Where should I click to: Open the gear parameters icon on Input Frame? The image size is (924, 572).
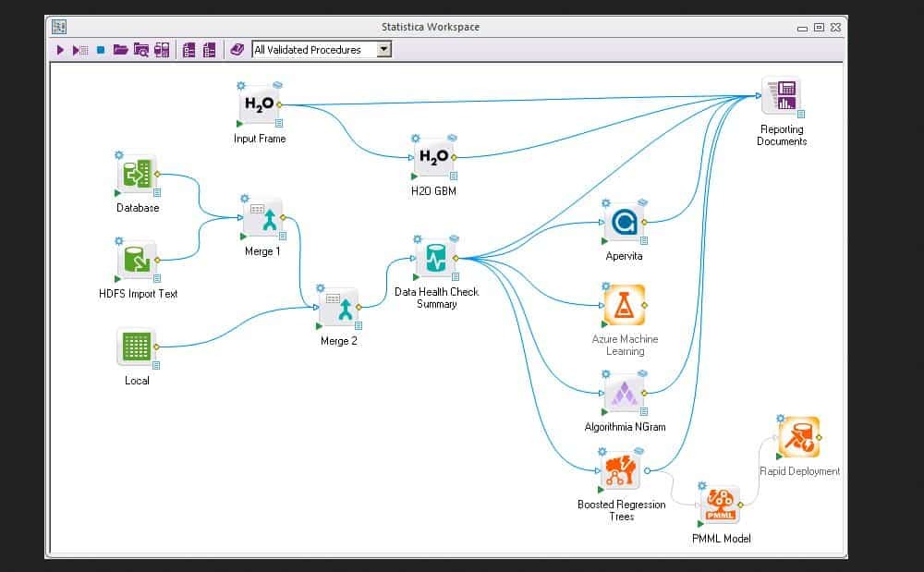[x=239, y=85]
